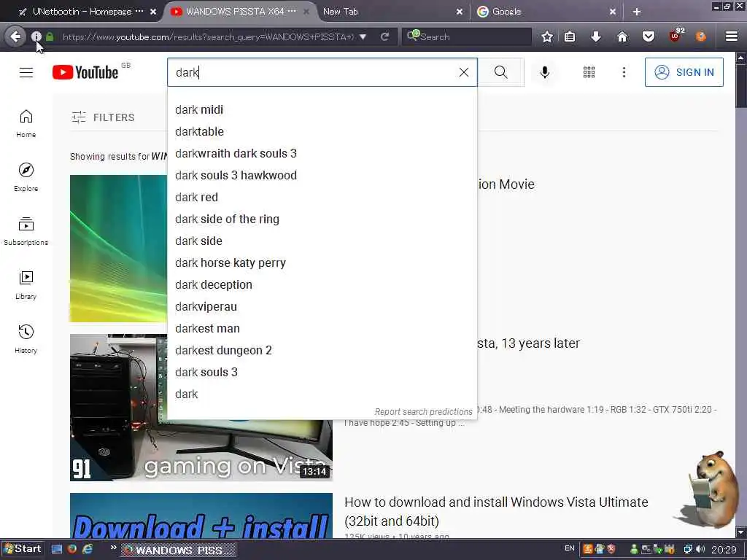This screenshot has height=560, width=747.
Task: Click the WANDOWS PISS taskbar window button
Action: tap(178, 550)
